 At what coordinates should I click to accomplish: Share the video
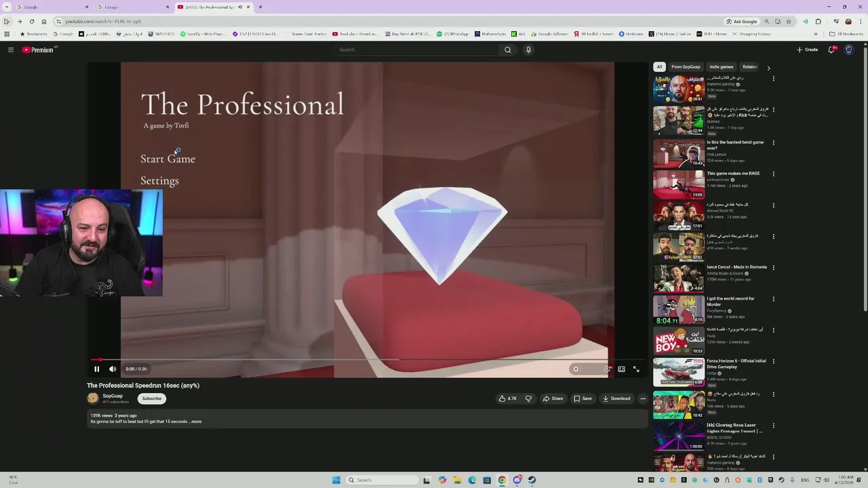coord(553,399)
